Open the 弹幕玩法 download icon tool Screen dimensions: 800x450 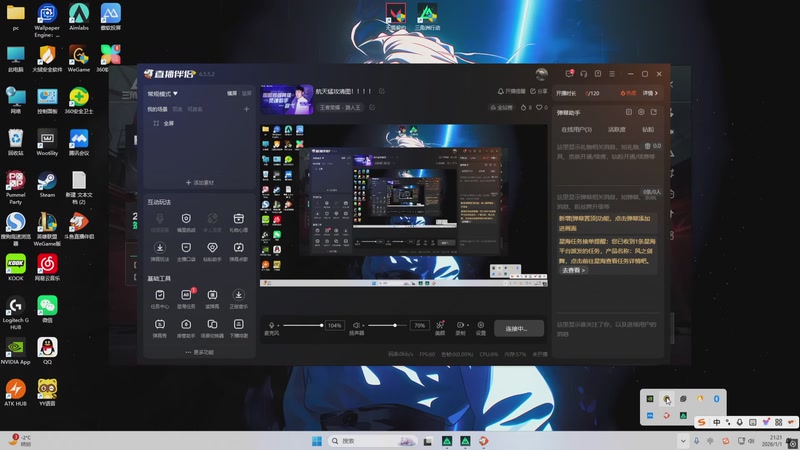[160, 252]
